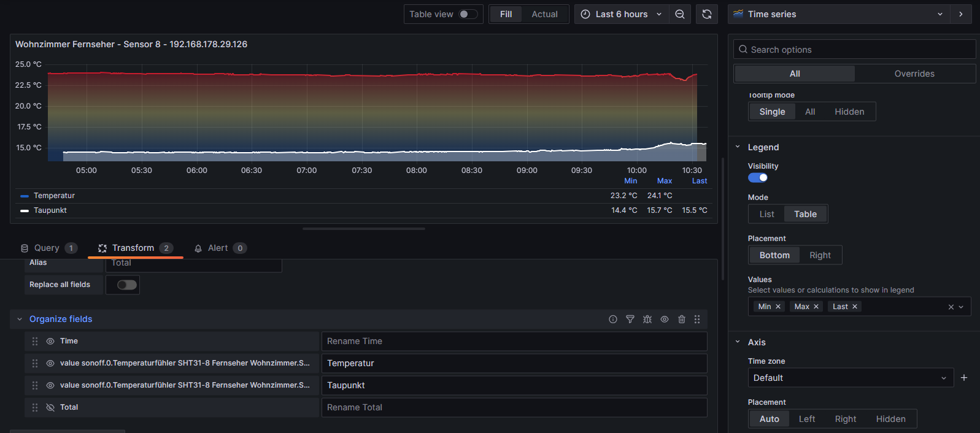Set axis placement to Left
The image size is (980, 433).
[807, 419]
